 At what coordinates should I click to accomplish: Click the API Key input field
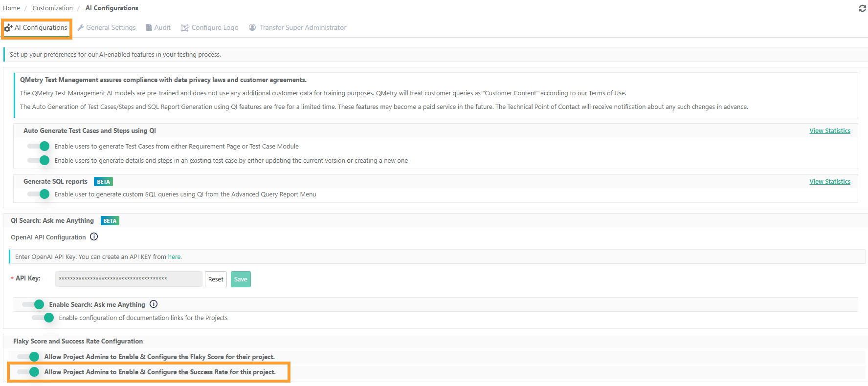129,279
